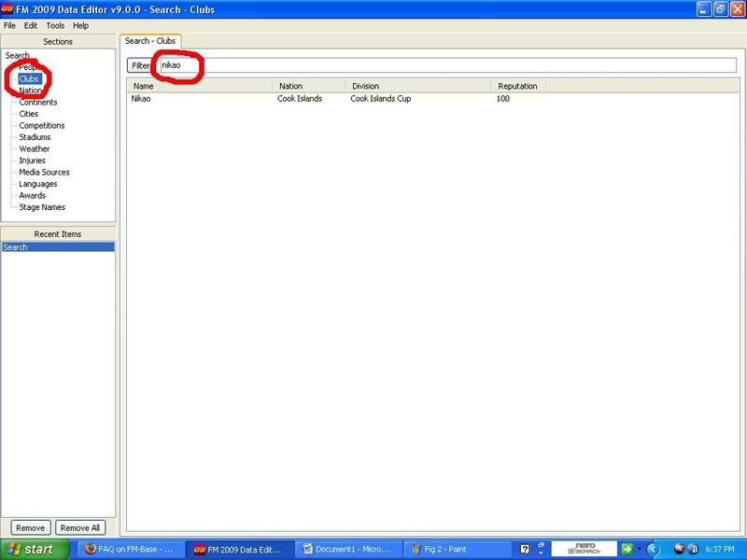This screenshot has width=747, height=560.
Task: Click the Nero Search taskbar box
Action: [x=585, y=549]
